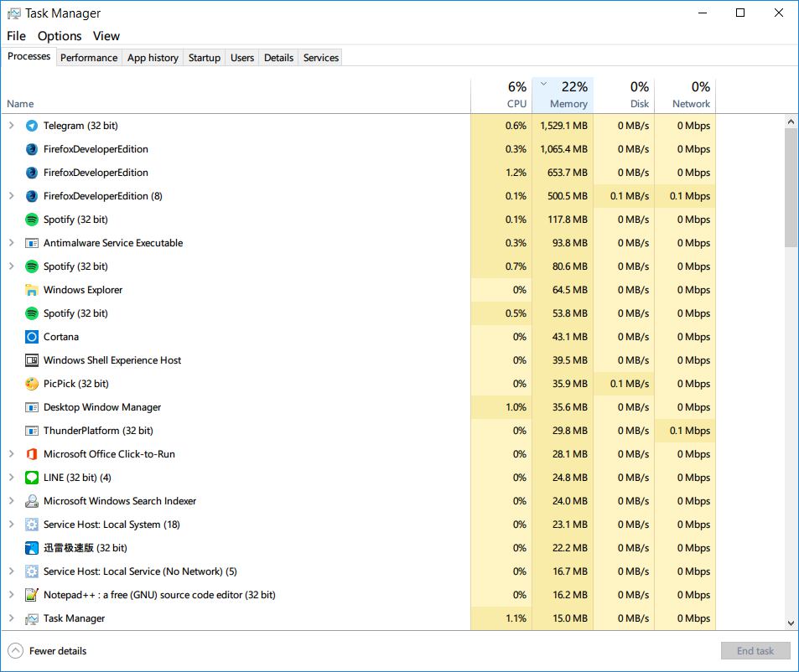
Task: Click the End task button
Action: pyautogui.click(x=755, y=650)
